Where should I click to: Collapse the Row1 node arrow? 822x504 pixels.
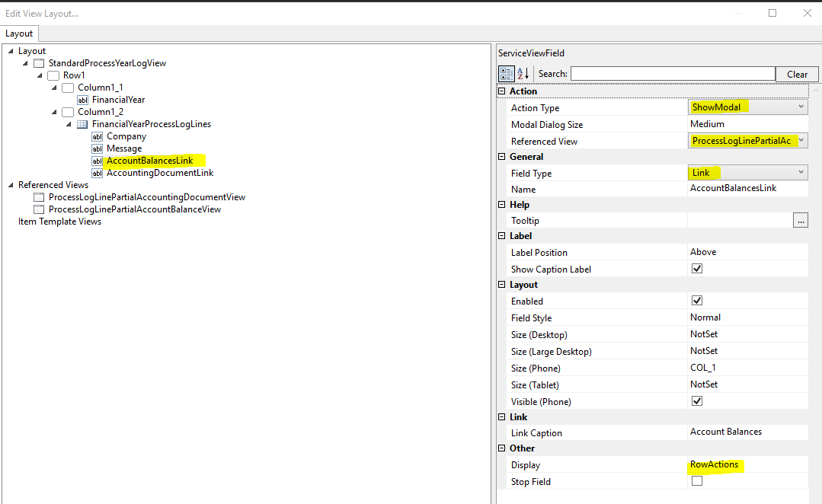(40, 75)
